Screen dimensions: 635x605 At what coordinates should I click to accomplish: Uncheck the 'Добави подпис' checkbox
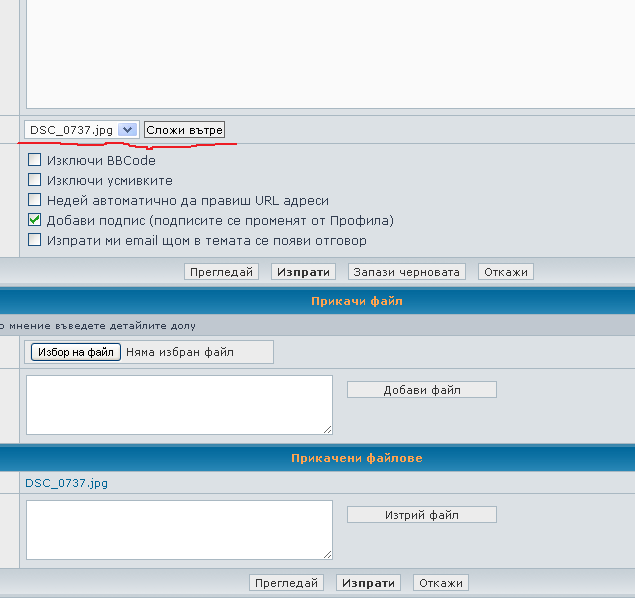tap(35, 220)
